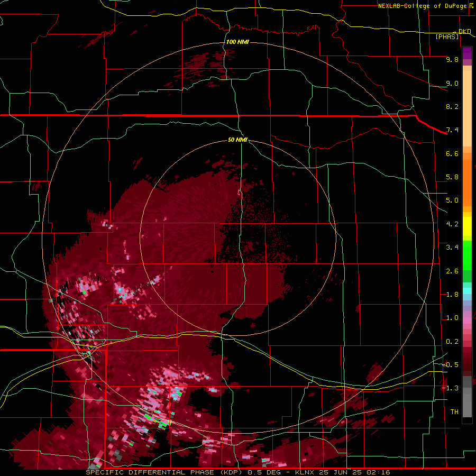Pick the peach band of the legend
The image size is (476, 476).
pyautogui.click(x=467, y=108)
